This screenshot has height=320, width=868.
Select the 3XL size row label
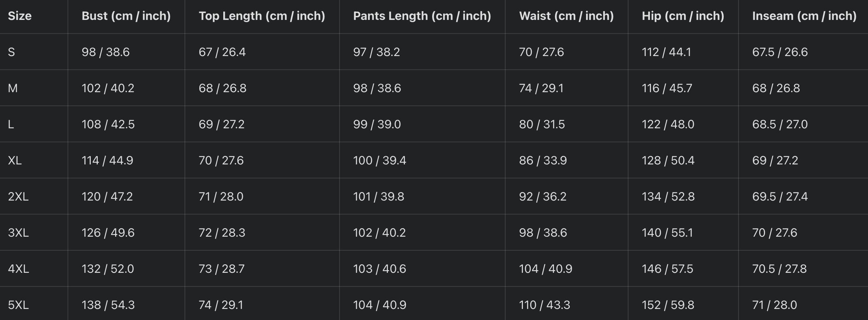pyautogui.click(x=18, y=233)
